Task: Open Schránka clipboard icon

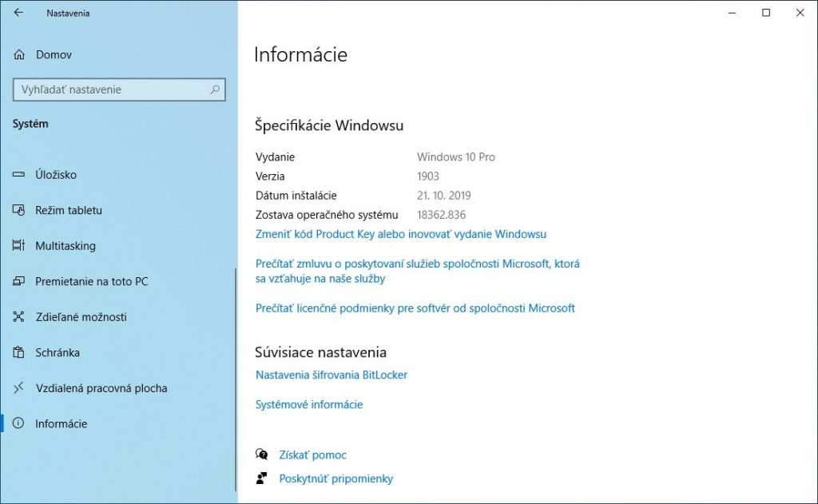Action: (18, 352)
